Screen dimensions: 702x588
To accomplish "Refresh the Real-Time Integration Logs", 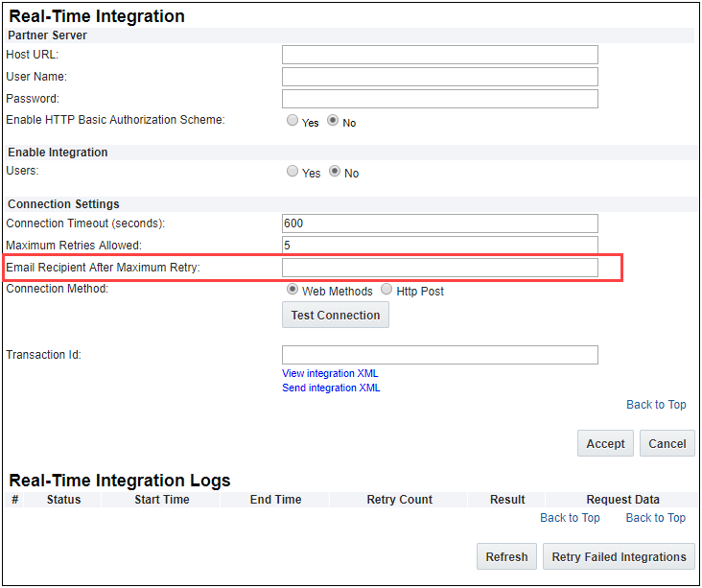I will pyautogui.click(x=506, y=556).
